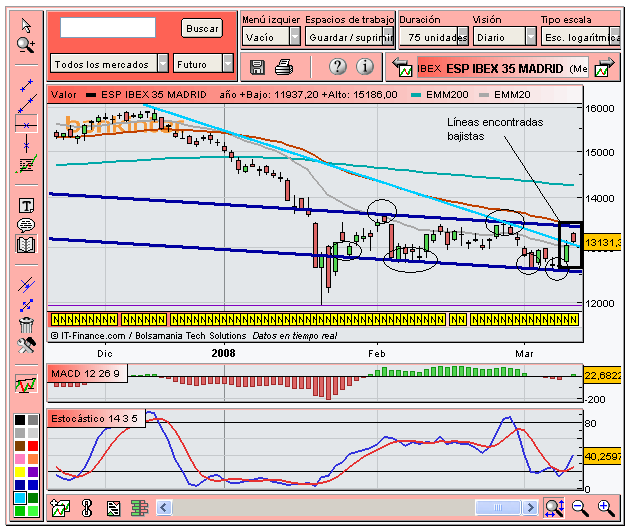Click the chart list page icon

coord(114,509)
